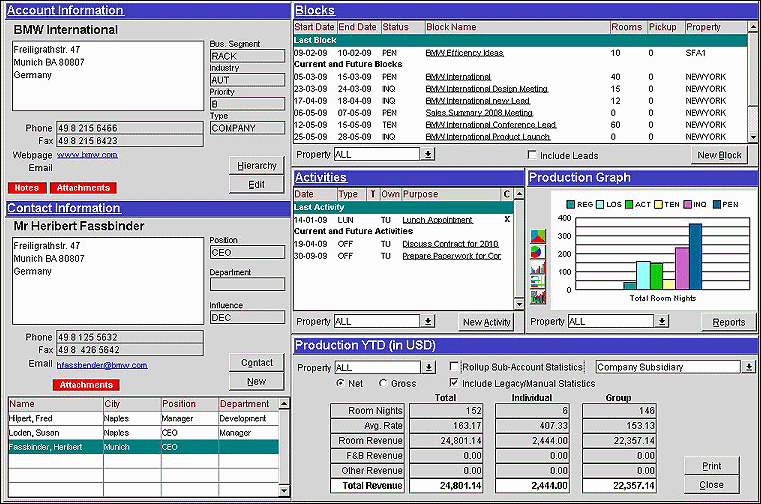The width and height of the screenshot is (761, 504).
Task: Select the horizontal bar chart icon
Action: click(539, 283)
